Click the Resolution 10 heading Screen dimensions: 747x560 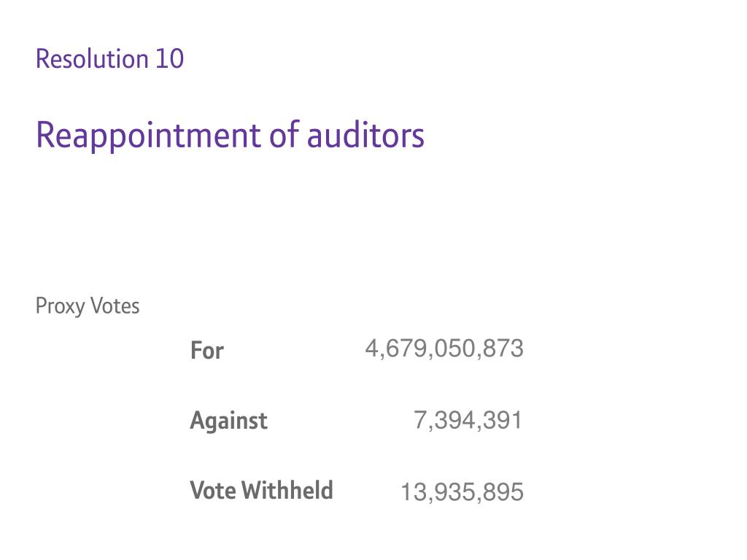pyautogui.click(x=109, y=59)
